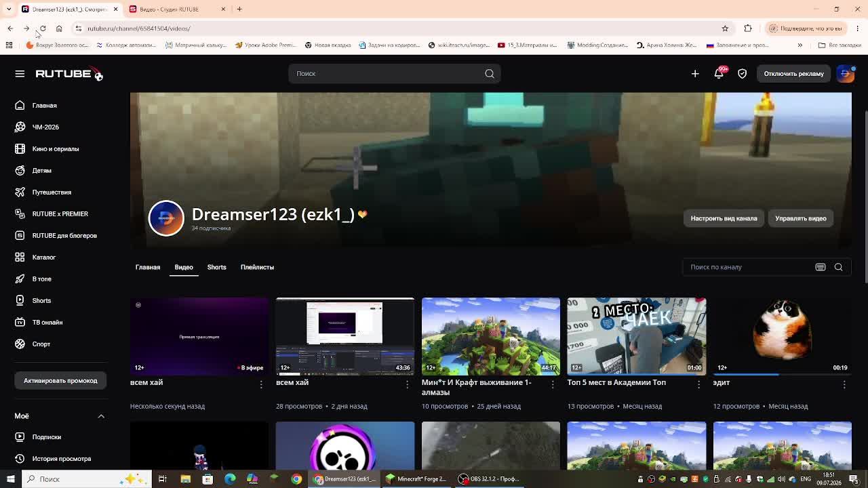Reload the page in the browser
The height and width of the screenshot is (488, 868).
(x=43, y=28)
